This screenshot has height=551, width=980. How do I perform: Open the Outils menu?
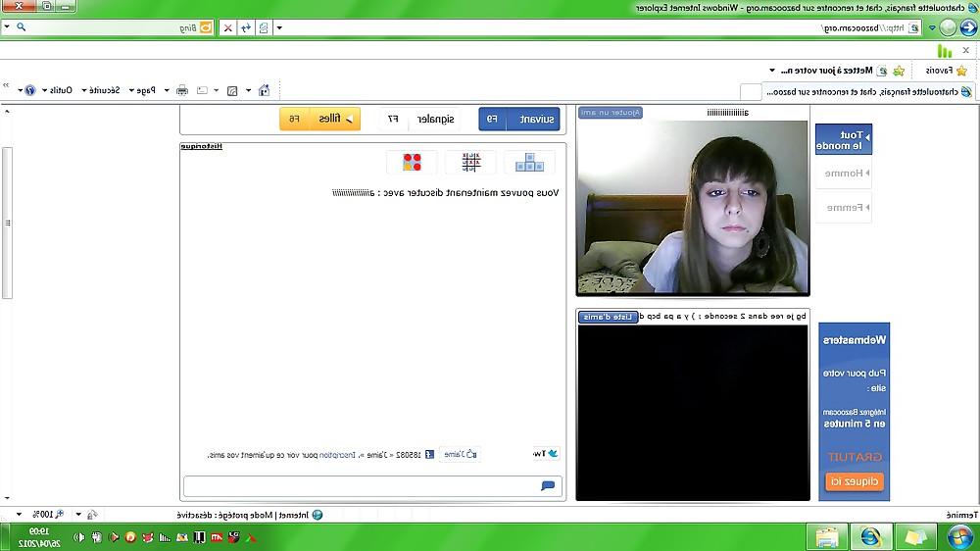pyautogui.click(x=58, y=90)
